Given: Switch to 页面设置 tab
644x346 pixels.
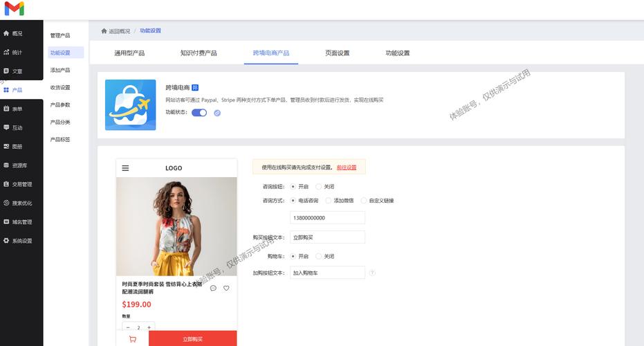Looking at the screenshot, I should pos(337,53).
